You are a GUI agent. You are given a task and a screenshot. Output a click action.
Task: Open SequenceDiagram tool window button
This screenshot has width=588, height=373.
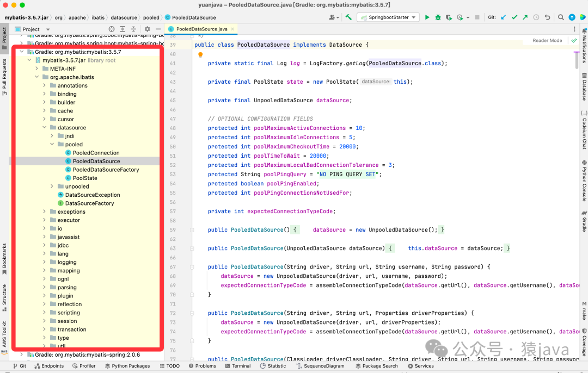point(320,366)
